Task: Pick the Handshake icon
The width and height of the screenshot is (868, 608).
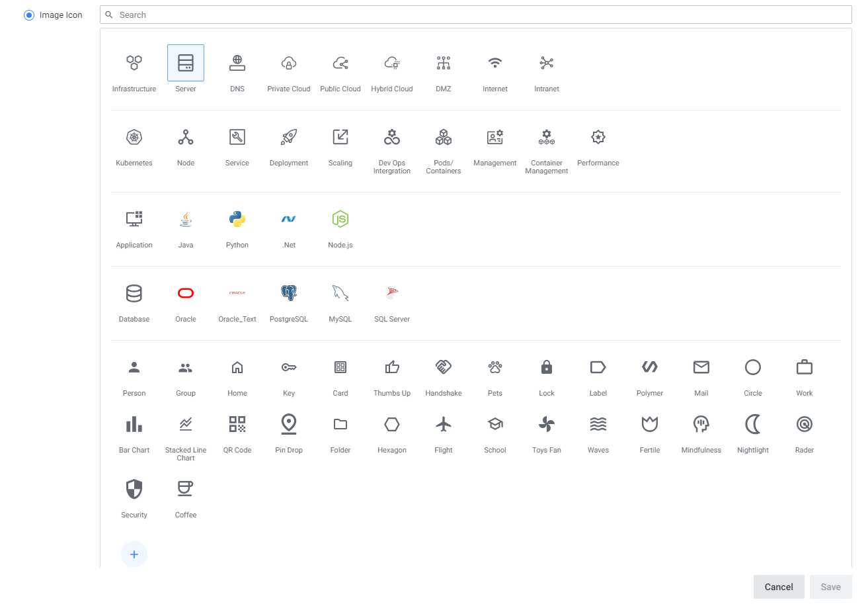Action: 444,368
